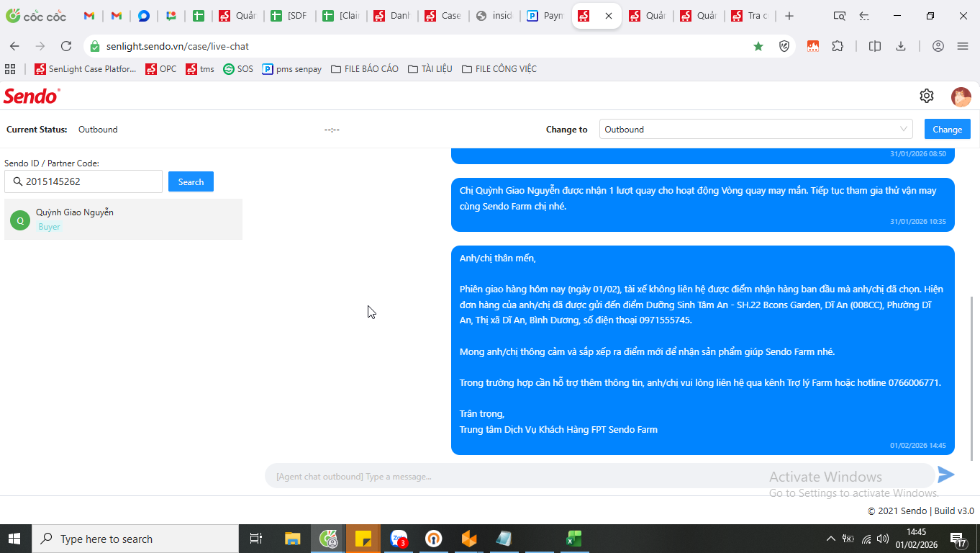The image size is (980, 553).
Task: Open Windows Start menu
Action: pos(15,539)
